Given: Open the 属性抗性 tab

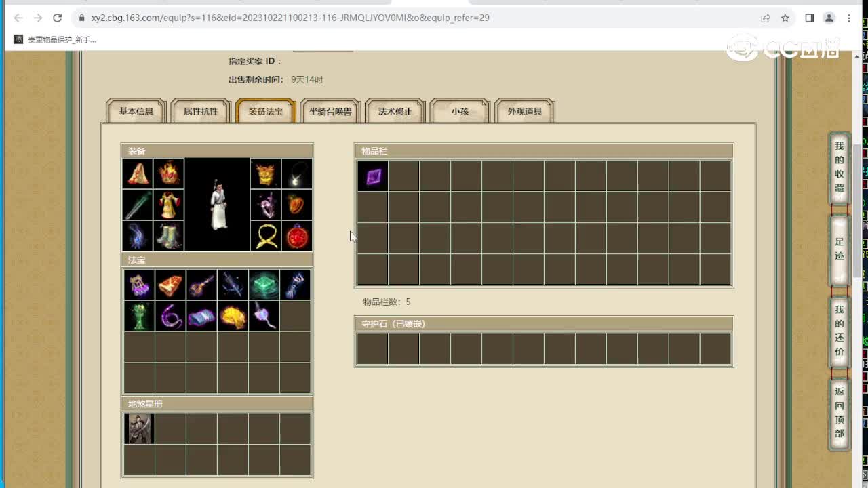Looking at the screenshot, I should (x=201, y=111).
